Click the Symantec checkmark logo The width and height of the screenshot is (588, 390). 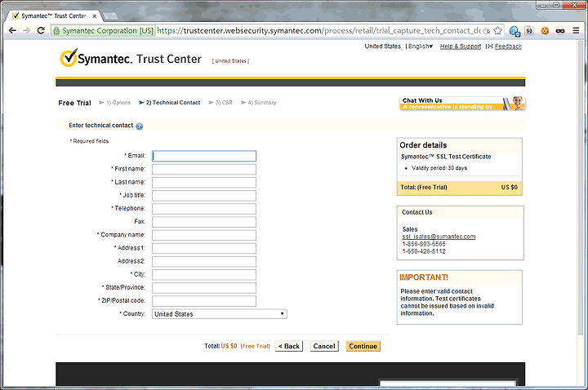pos(69,58)
